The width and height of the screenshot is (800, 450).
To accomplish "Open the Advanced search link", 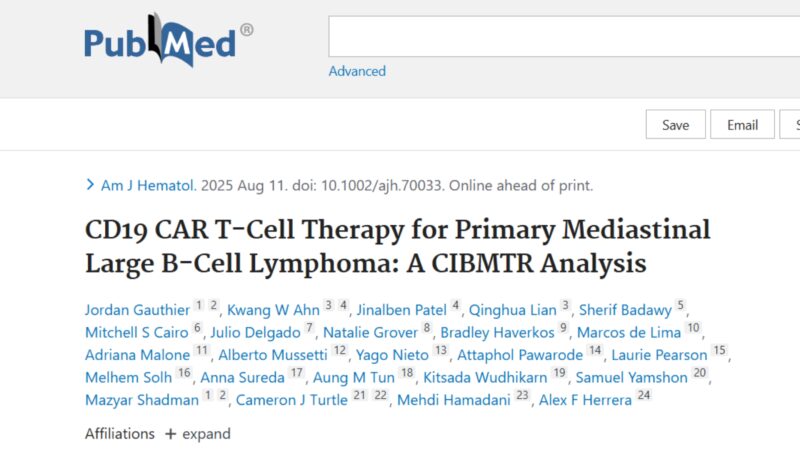I will coord(357,71).
